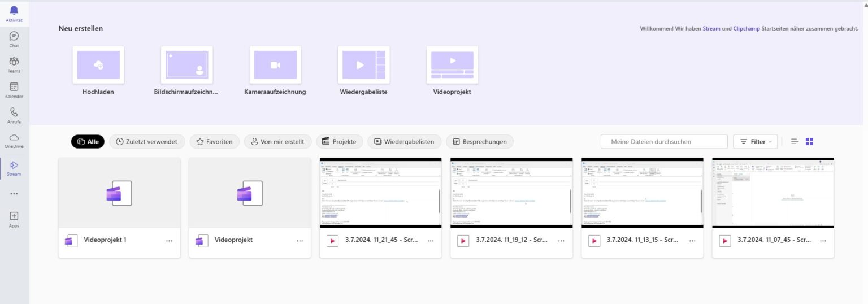Click the title '3.7.2024, 11_07_45 - Scr...'
This screenshot has height=304, width=868.
774,240
